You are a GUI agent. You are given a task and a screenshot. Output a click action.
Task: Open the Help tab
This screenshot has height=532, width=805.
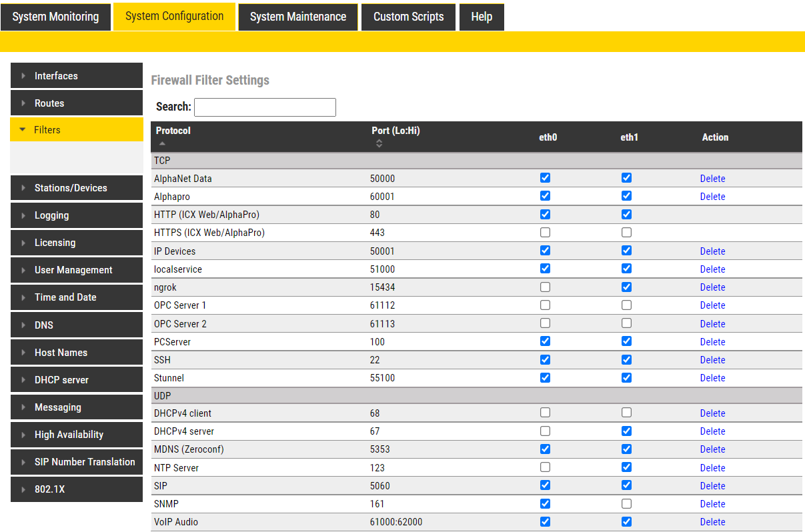point(481,17)
